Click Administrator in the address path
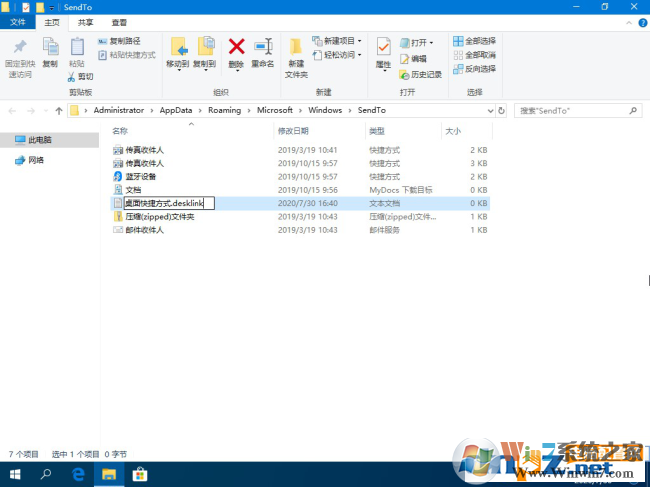650x487 pixels. (119, 110)
